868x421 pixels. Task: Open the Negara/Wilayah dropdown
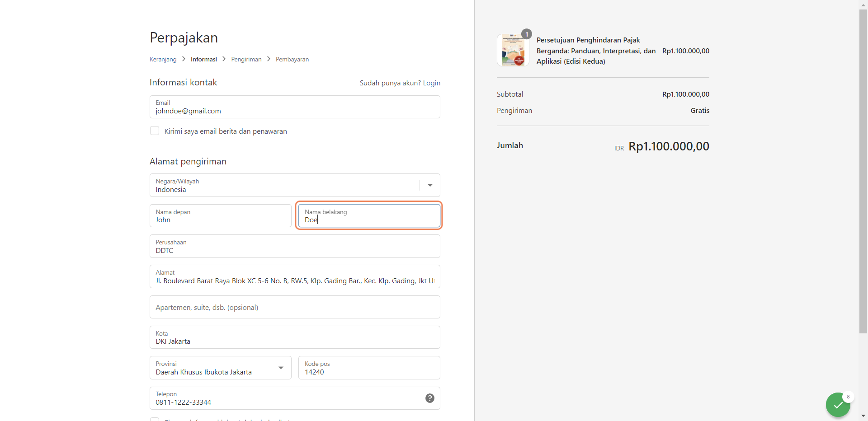tap(295, 185)
